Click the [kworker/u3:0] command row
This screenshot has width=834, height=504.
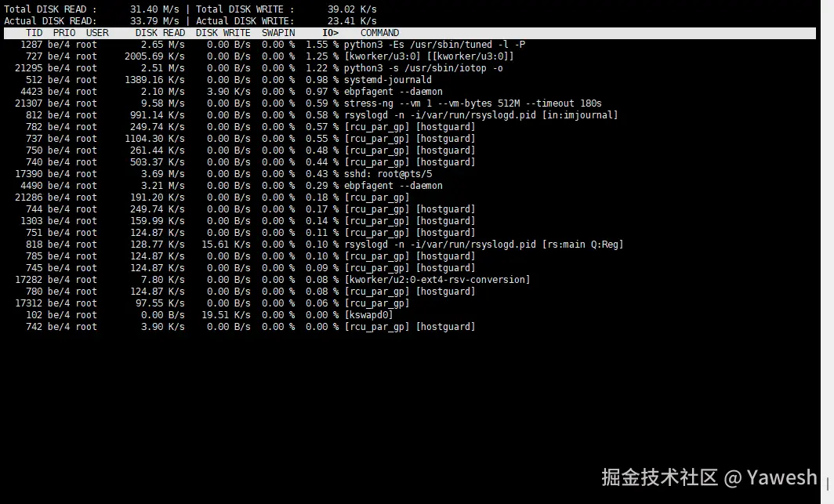point(429,56)
